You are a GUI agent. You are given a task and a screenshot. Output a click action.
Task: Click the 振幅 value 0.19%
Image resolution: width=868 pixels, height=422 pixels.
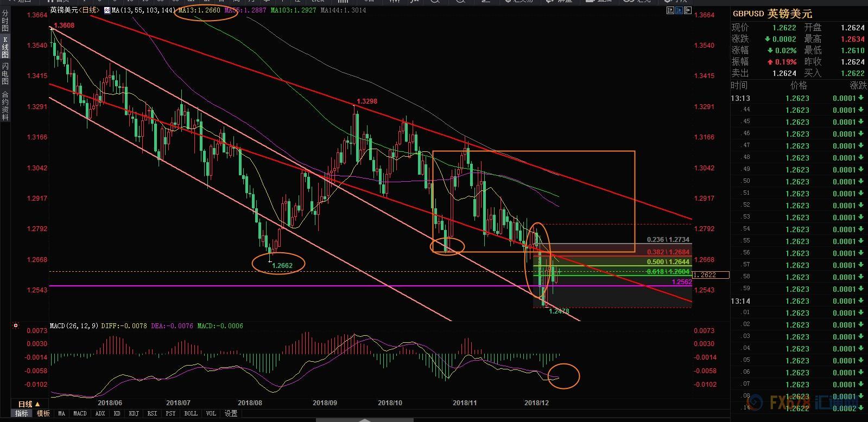[x=785, y=62]
